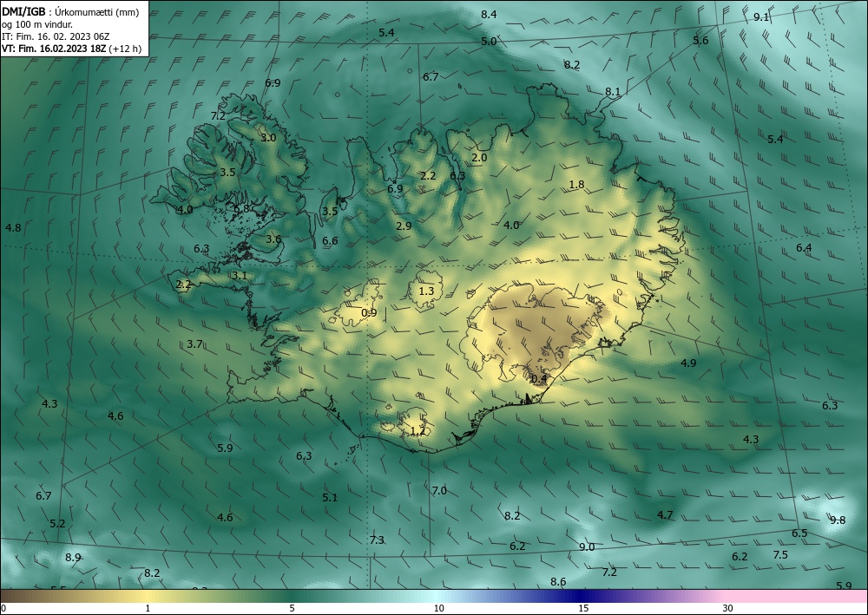Click the map value 3.7
The width and height of the screenshot is (868, 615).
194,344
